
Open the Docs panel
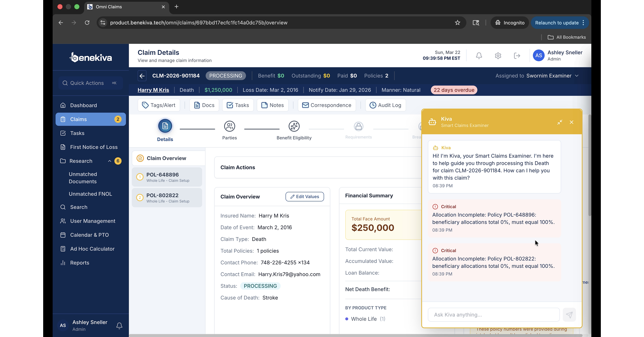(x=204, y=105)
